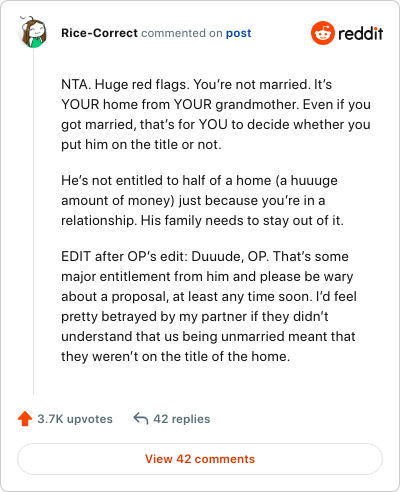Click the "42 replies" label
400x492 pixels.
182,419
